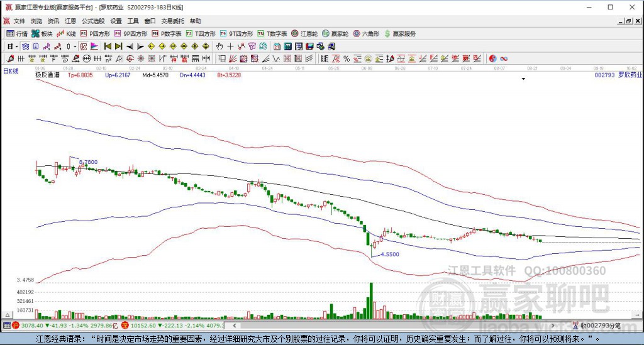Click the floppy disk save icon
The width and height of the screenshot is (644, 345).
click(x=309, y=47)
